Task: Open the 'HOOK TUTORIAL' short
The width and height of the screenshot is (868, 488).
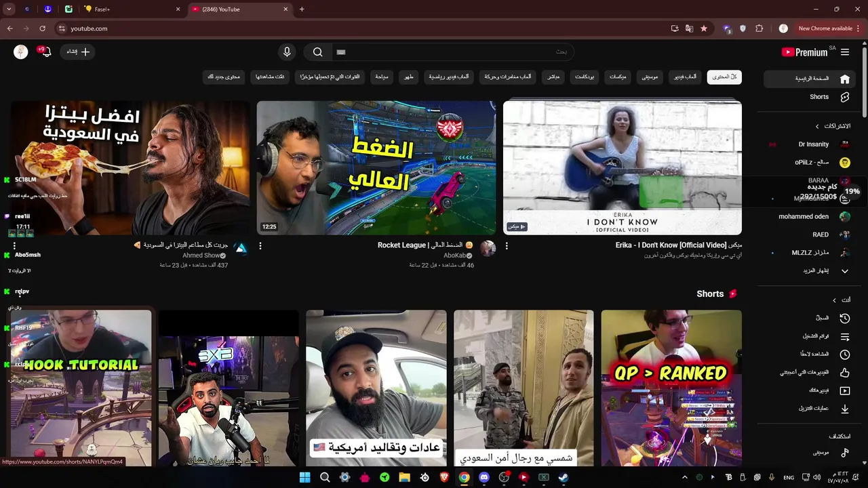Action: (x=81, y=388)
